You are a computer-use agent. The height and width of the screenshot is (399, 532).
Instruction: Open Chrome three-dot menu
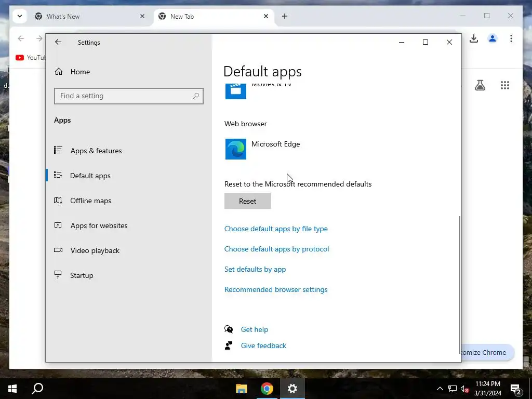pos(511,38)
